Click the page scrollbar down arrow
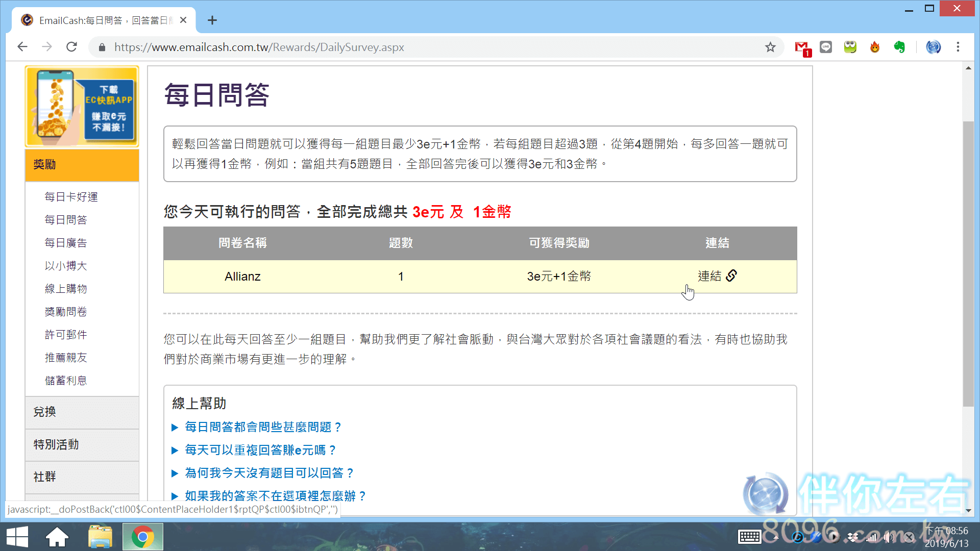This screenshot has height=551, width=980. (x=968, y=510)
